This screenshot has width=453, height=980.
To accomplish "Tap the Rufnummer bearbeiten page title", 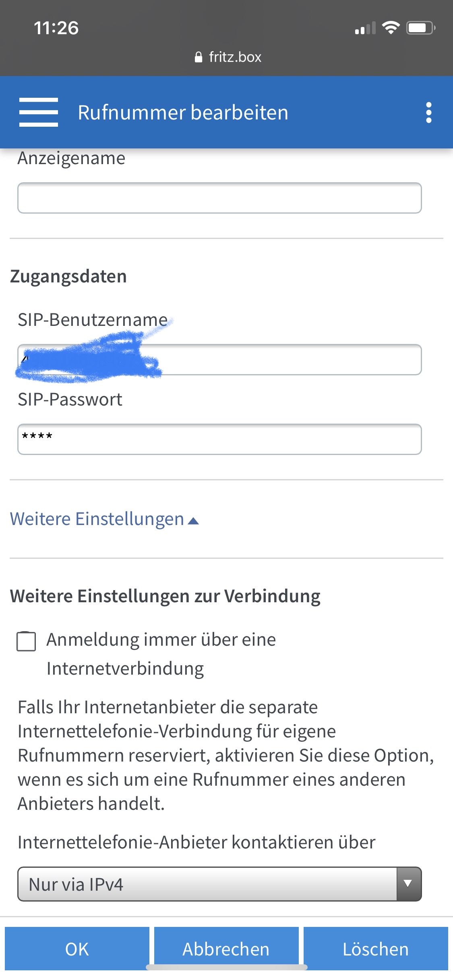I will point(183,112).
